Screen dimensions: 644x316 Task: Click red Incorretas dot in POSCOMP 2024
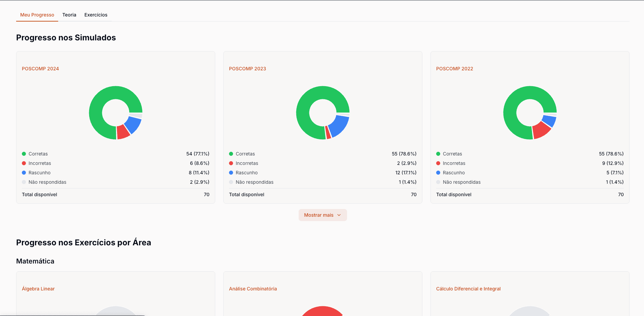(24, 163)
